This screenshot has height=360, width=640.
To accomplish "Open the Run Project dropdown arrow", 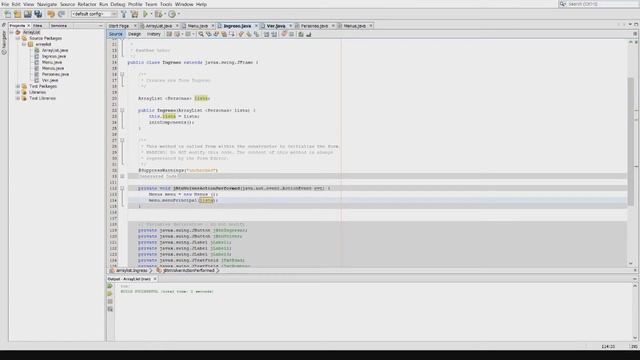I will point(151,14).
